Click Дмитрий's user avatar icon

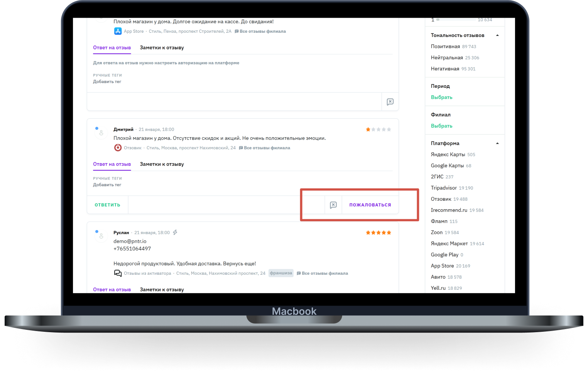point(101,132)
